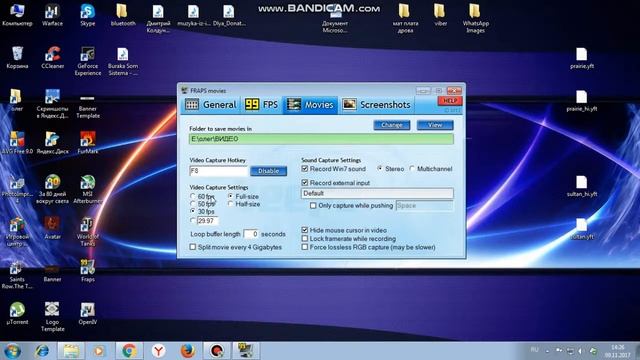
Task: Select the Movies tab in FRAPS
Action: pos(310,105)
